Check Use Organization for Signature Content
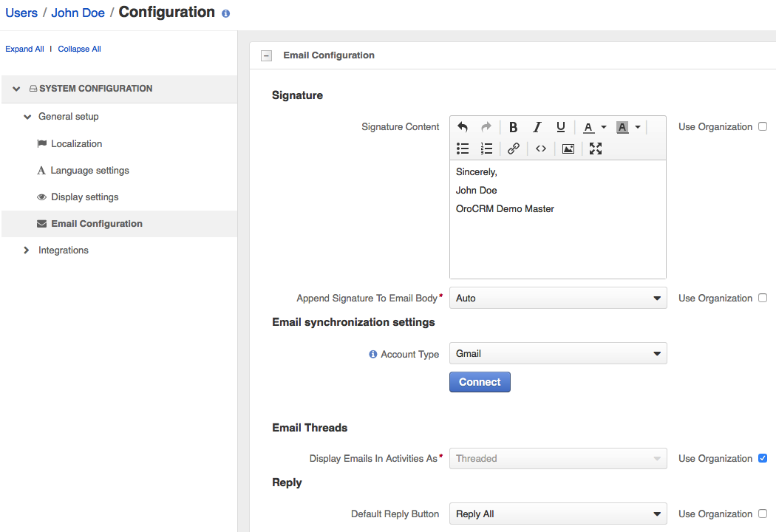776x532 pixels. [763, 126]
